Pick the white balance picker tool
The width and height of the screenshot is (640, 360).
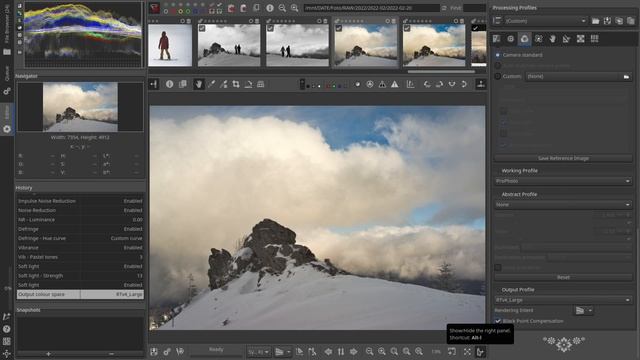click(x=211, y=84)
